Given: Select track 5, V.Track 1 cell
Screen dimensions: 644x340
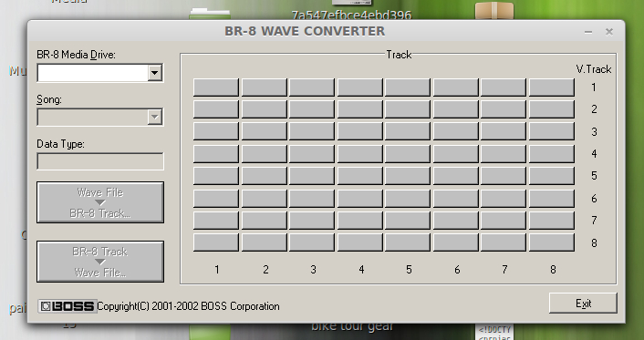Looking at the screenshot, I should tap(408, 88).
